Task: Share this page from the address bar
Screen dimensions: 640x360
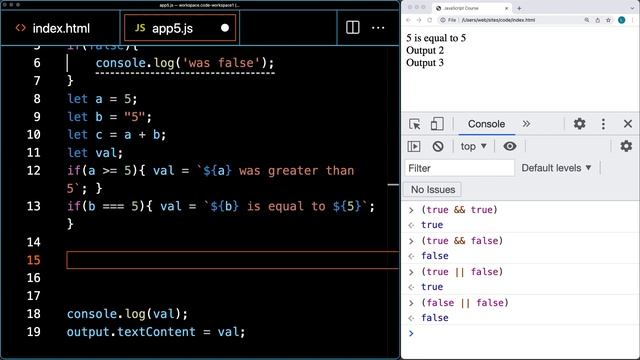Action: [598, 20]
